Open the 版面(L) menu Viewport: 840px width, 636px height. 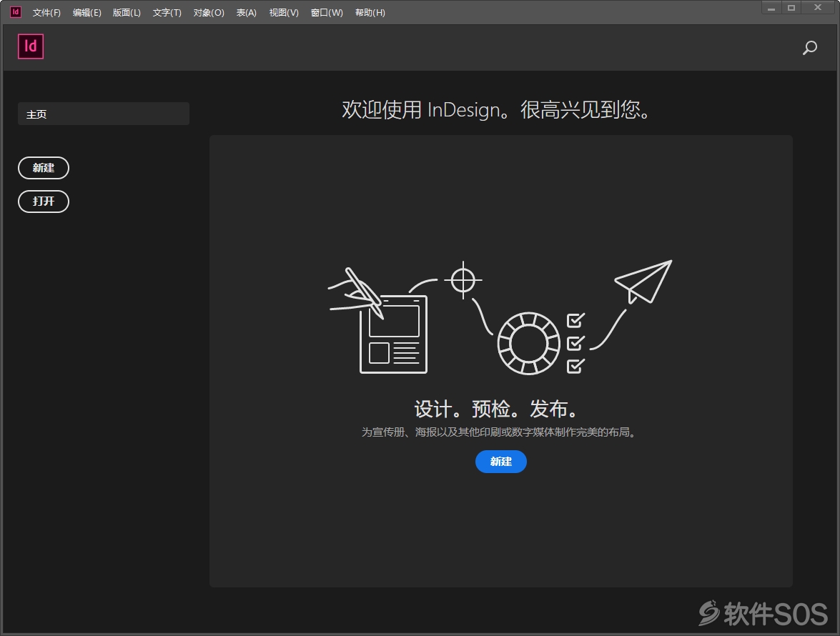[x=127, y=12]
